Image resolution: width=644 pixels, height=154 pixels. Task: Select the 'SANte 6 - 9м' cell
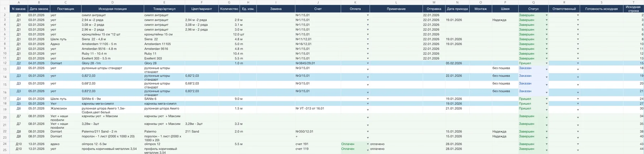[x=112, y=99]
